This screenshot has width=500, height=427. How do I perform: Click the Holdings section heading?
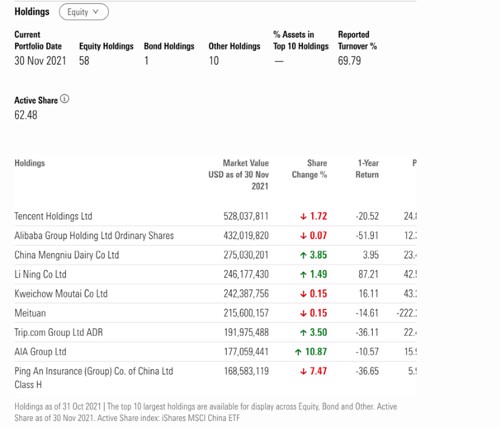point(32,12)
